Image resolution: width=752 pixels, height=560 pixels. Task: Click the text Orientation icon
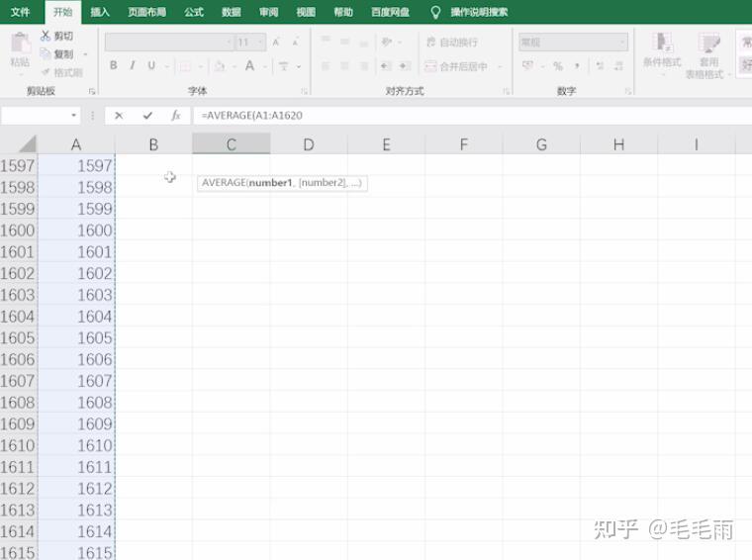pos(387,43)
